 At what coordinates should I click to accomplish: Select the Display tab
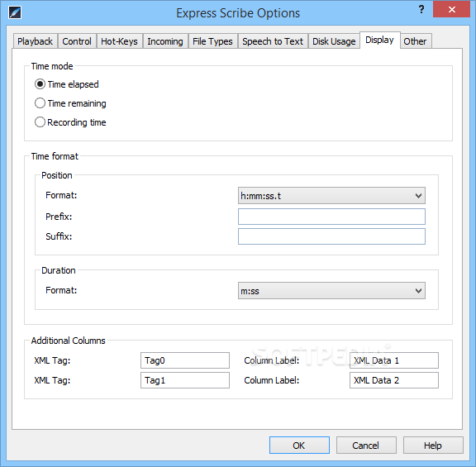coord(380,40)
